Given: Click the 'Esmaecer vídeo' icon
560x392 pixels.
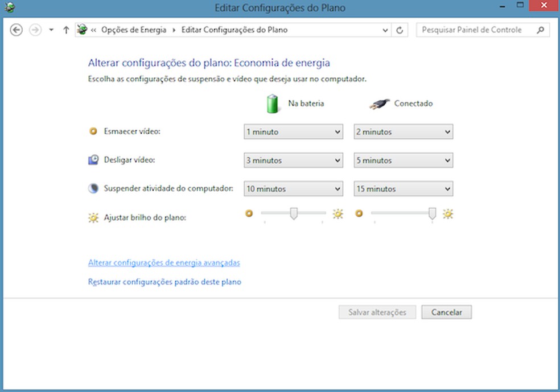Looking at the screenshot, I should coord(93,131).
